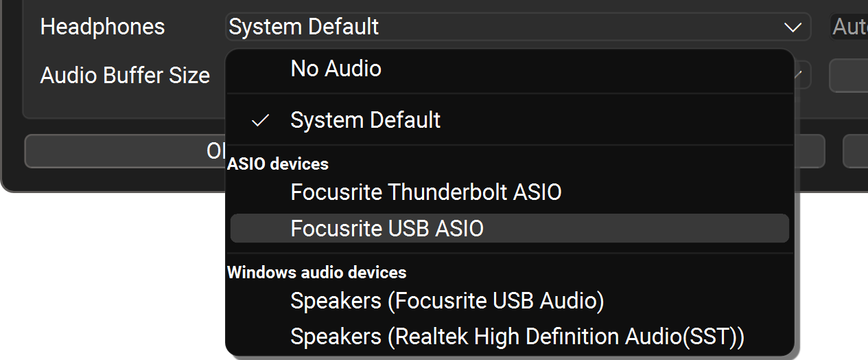Click the Auto button beside Headphones dropdown

[849, 27]
